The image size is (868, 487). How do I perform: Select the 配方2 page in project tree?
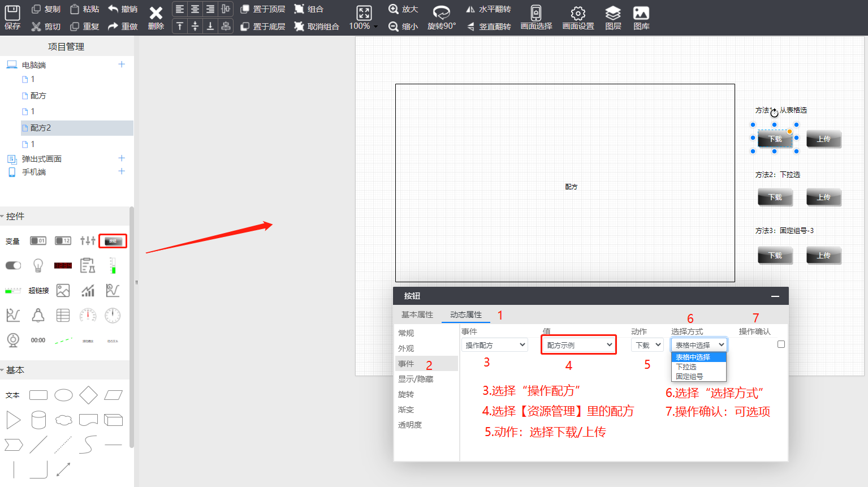41,128
